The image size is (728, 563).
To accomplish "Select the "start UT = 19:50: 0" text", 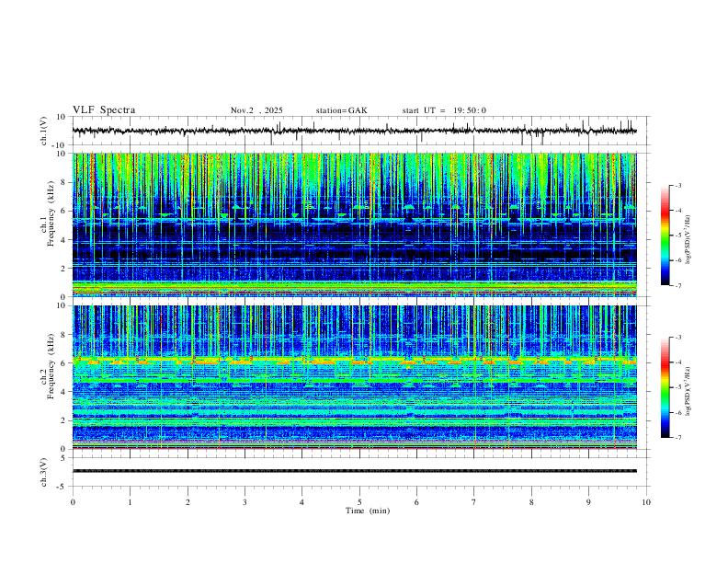I will (444, 110).
